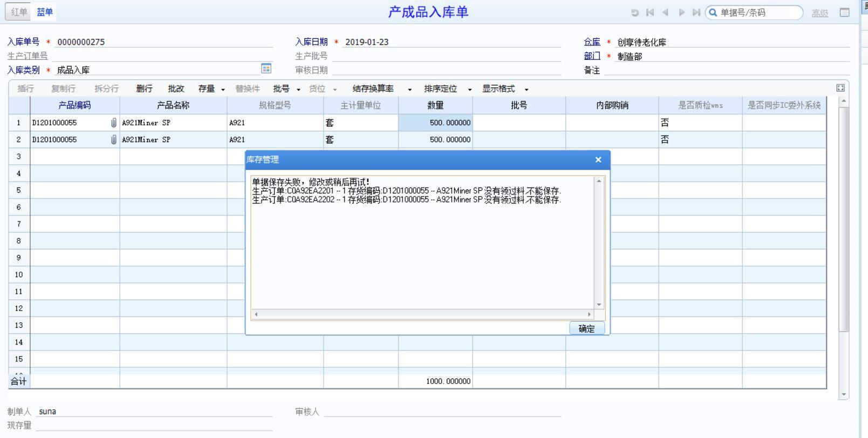The width and height of the screenshot is (868, 438).
Task: Expand the 存量 dropdown arrow
Action: (x=223, y=90)
